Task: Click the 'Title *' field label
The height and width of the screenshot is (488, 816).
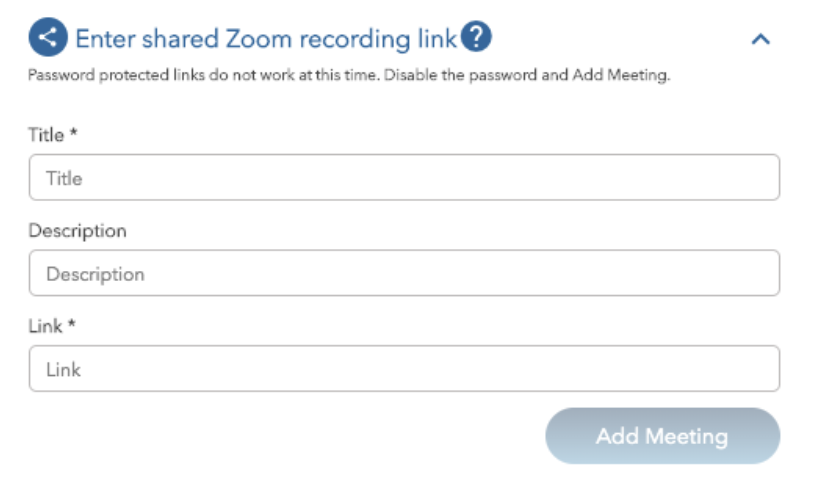Action: (x=53, y=135)
